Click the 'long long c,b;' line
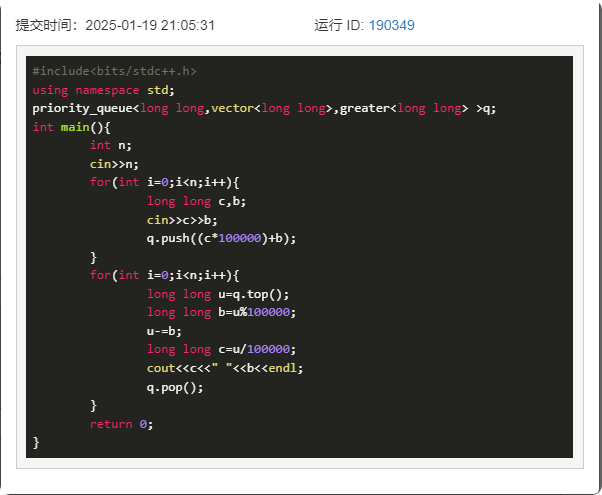This screenshot has width=602, height=495. click(196, 201)
